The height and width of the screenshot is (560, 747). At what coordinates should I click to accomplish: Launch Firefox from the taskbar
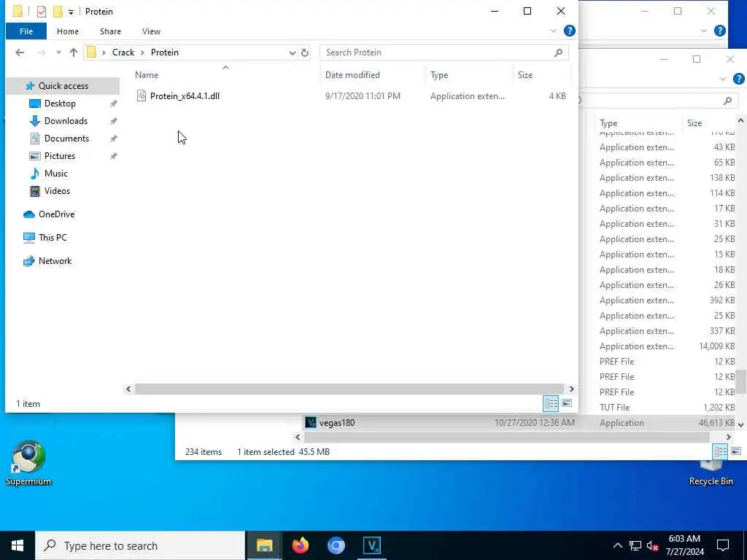300,545
